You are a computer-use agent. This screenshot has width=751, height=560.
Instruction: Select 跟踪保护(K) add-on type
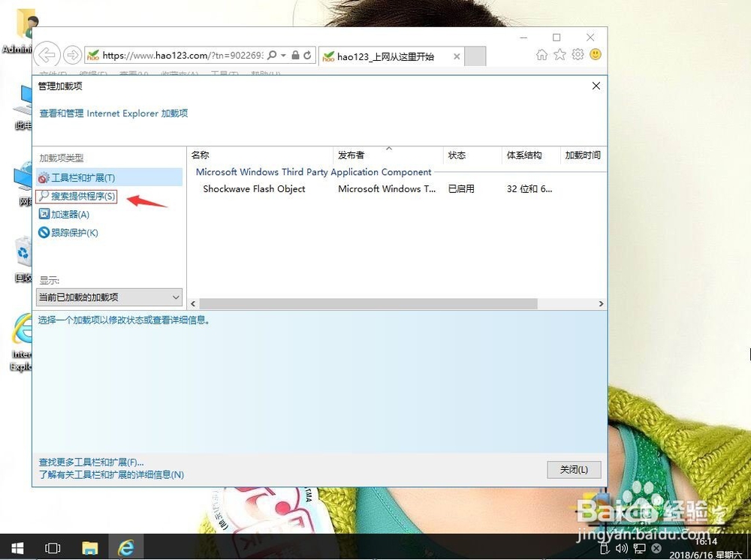pos(68,233)
